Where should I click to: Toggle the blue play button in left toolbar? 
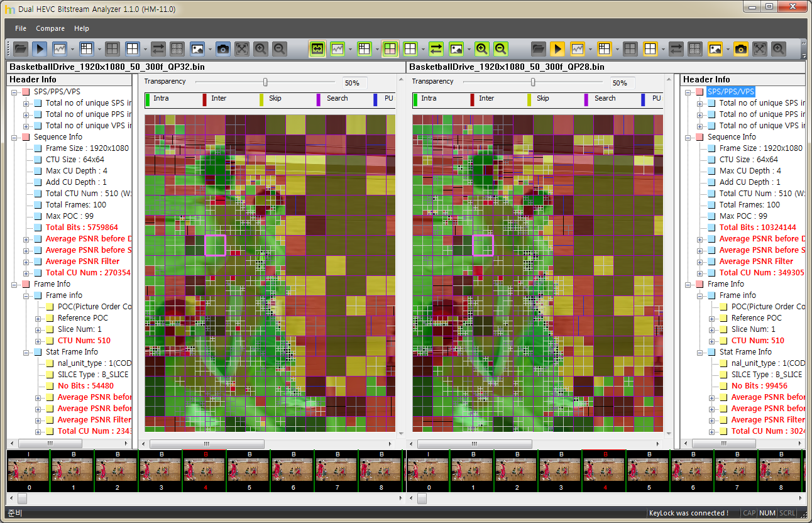pyautogui.click(x=40, y=48)
